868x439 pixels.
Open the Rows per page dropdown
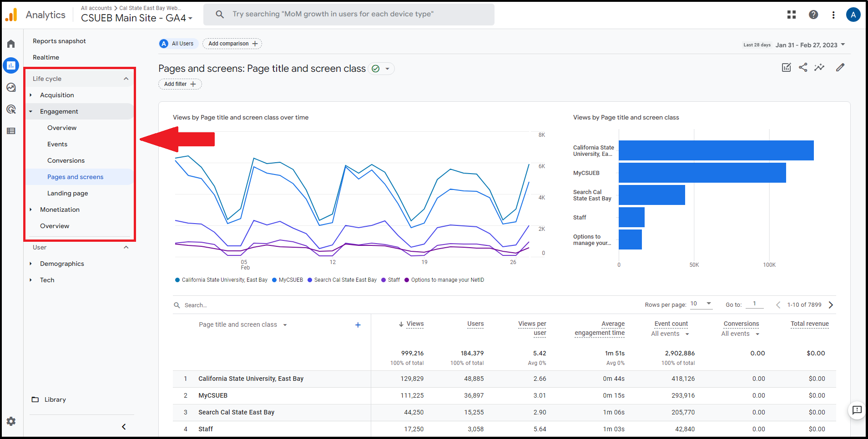(700, 304)
